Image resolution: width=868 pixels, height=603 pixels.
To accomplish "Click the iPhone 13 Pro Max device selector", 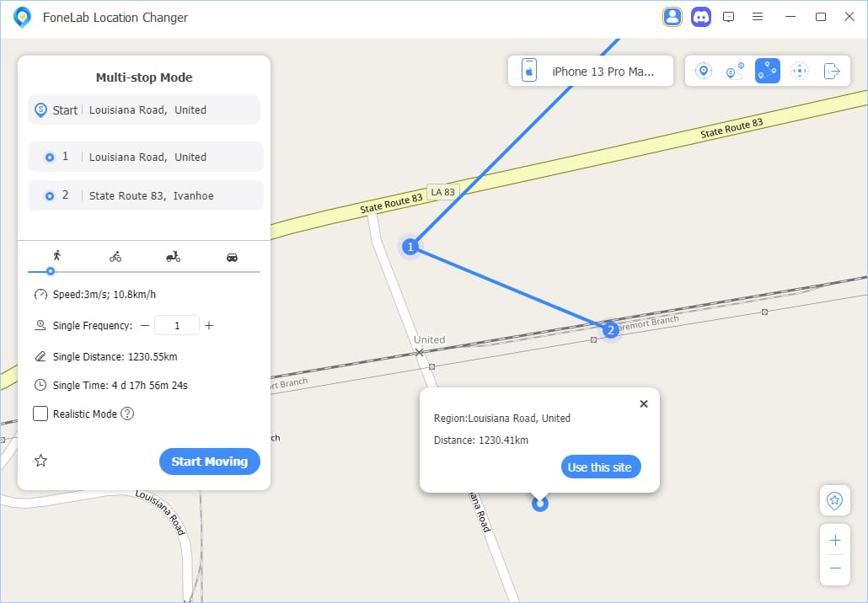I will pos(590,71).
